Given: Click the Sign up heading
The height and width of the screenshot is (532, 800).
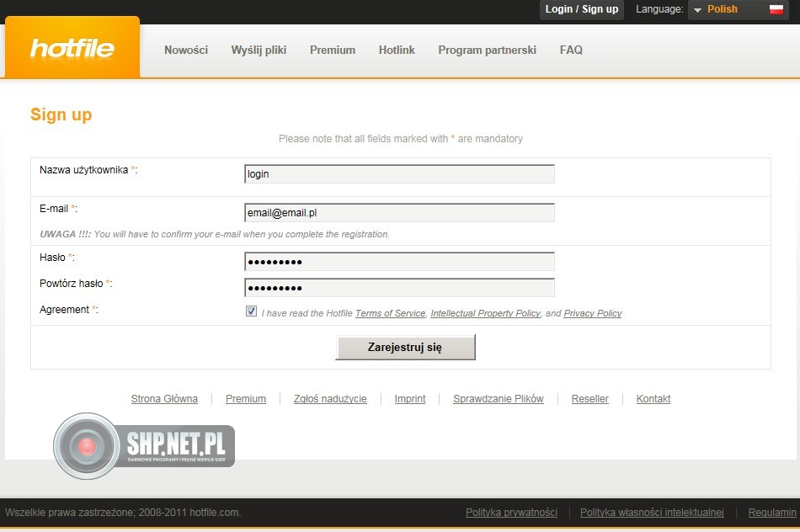Looking at the screenshot, I should (61, 114).
